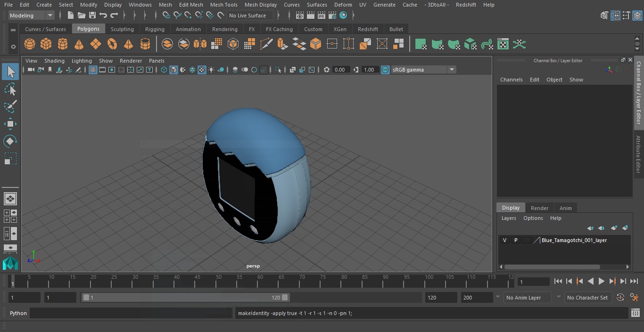
Task: Toggle layer playback P box
Action: [515, 240]
